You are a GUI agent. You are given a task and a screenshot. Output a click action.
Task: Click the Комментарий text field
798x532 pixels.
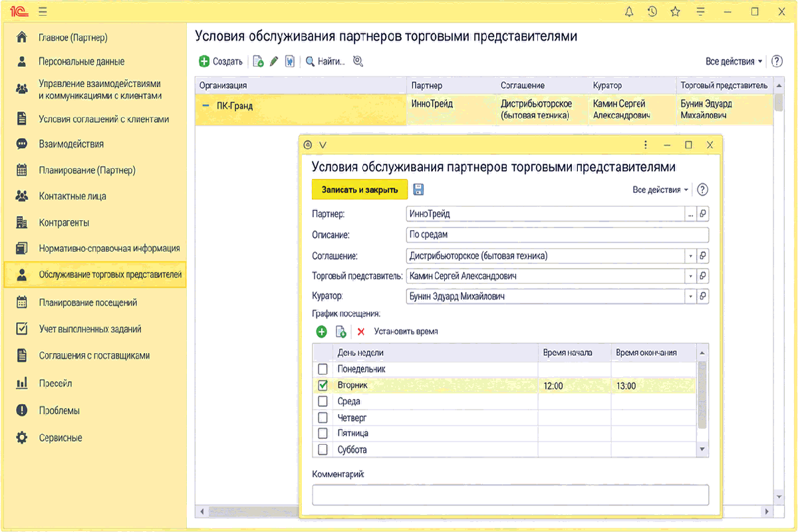coord(510,495)
